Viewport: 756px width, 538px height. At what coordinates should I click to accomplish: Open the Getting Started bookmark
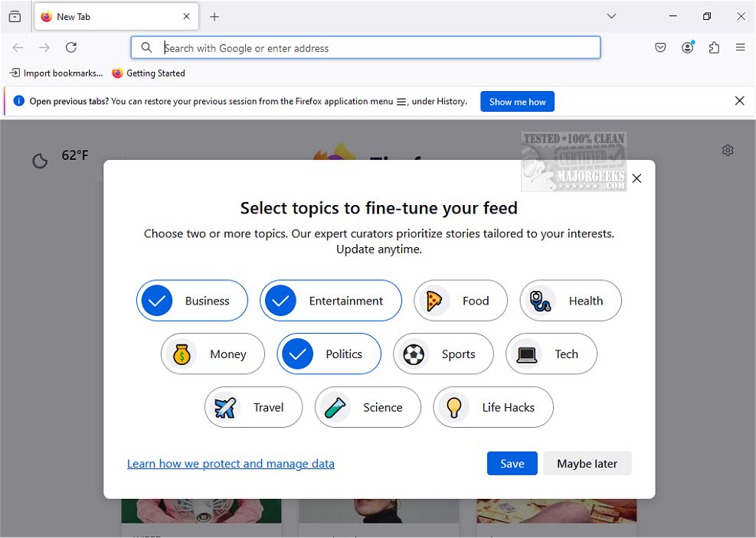[x=149, y=73]
